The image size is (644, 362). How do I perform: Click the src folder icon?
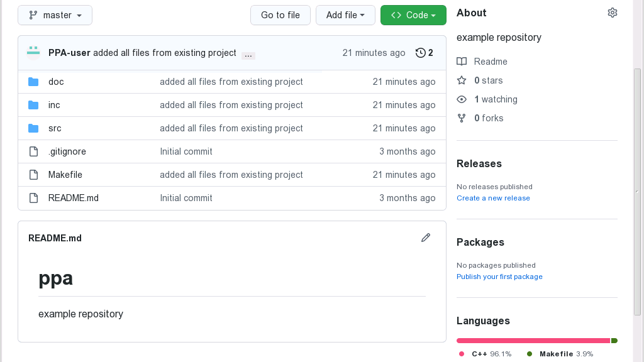33,128
